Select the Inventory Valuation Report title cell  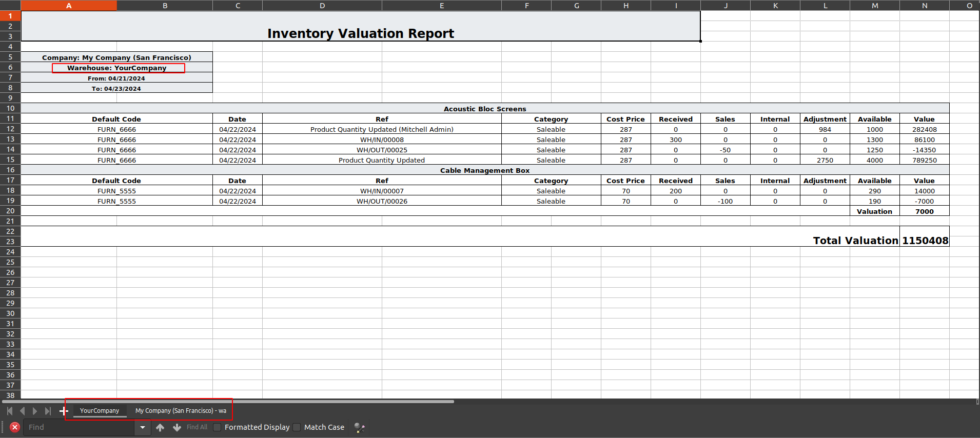361,26
